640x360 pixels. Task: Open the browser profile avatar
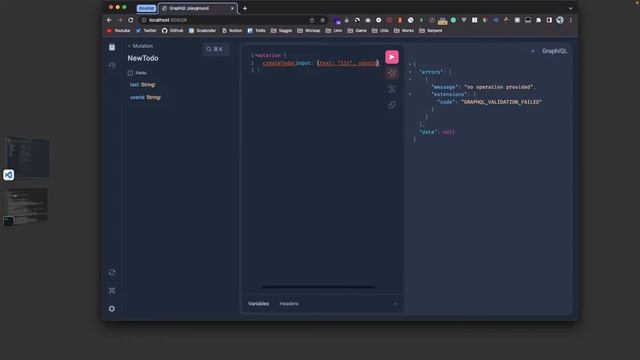(x=560, y=20)
